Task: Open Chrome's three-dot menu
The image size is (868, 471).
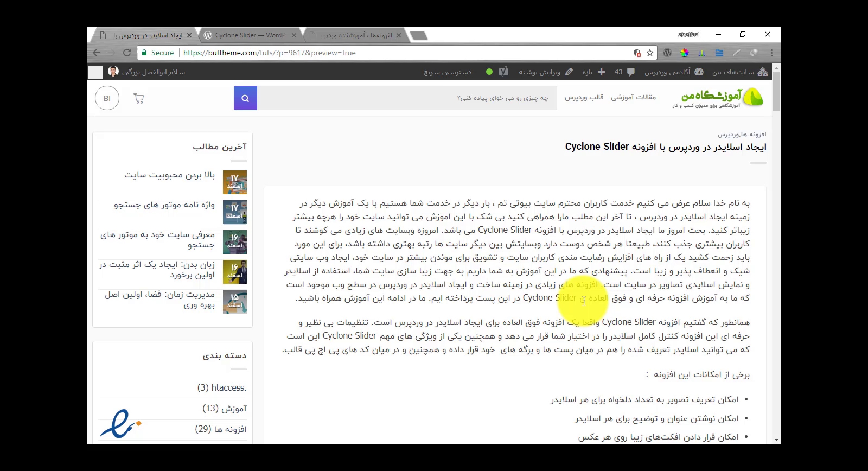Action: click(x=771, y=53)
